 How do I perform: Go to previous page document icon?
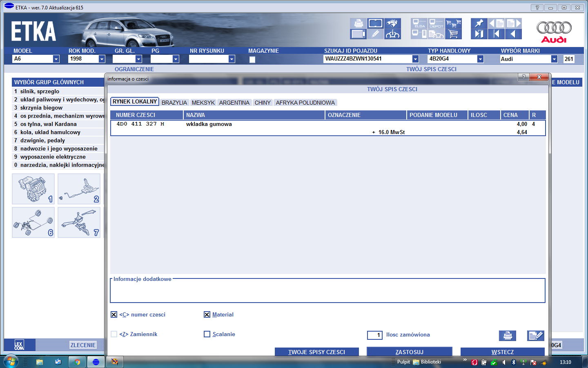(496, 23)
